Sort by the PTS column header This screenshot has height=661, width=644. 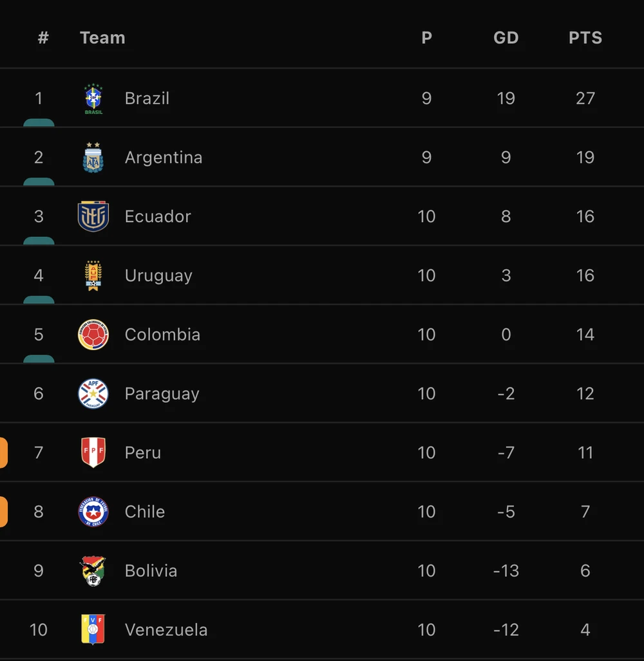tap(585, 38)
